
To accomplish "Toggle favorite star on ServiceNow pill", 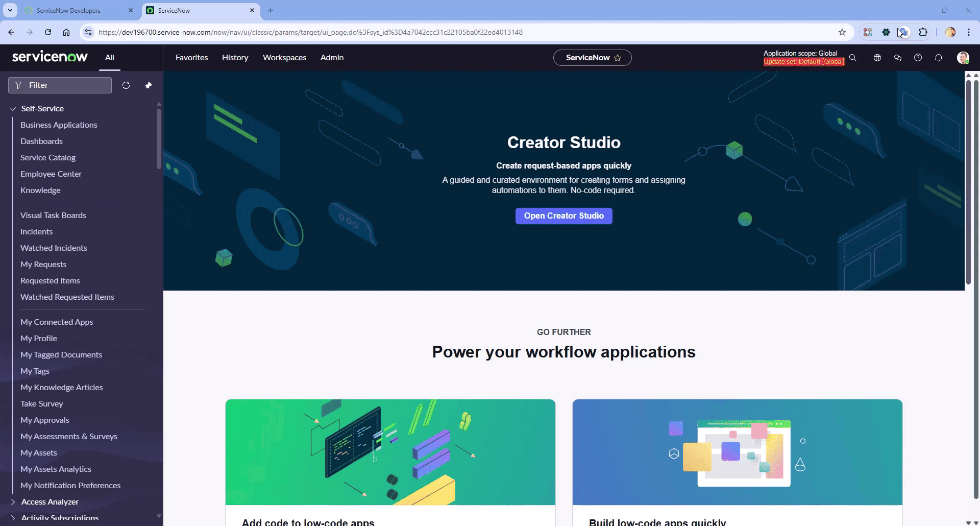I will [618, 58].
